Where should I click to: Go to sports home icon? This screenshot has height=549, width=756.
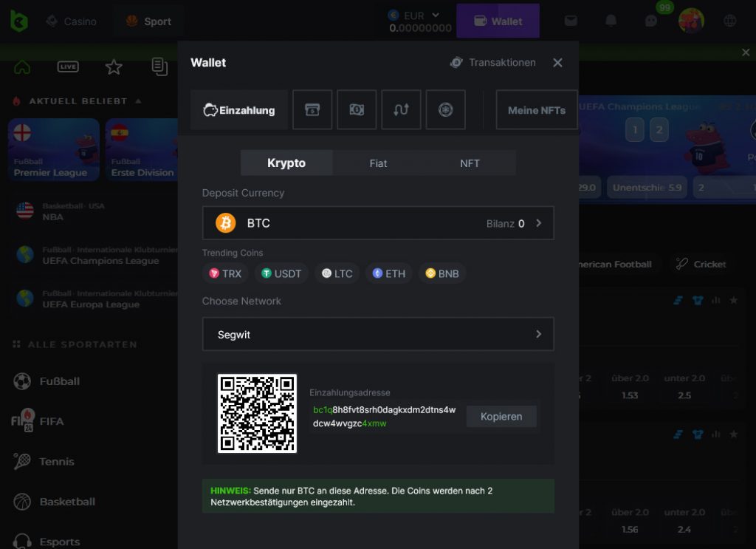[x=22, y=67]
